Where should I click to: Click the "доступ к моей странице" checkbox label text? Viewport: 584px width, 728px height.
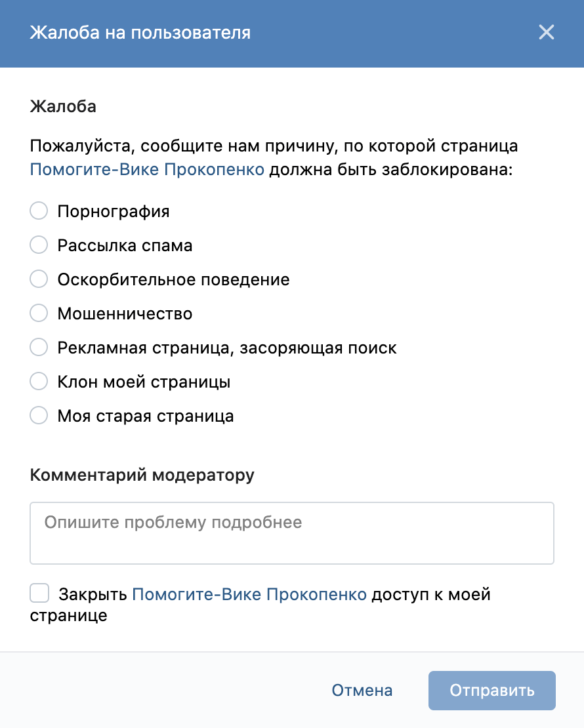pyautogui.click(x=430, y=595)
